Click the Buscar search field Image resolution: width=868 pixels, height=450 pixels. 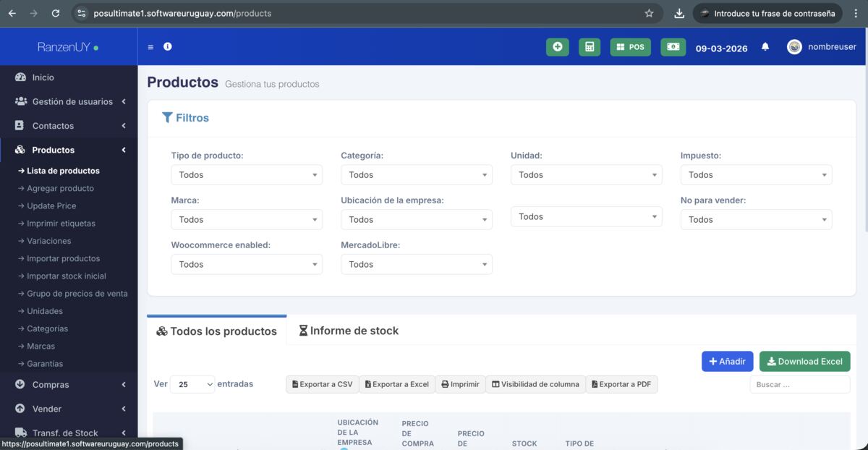(799, 384)
